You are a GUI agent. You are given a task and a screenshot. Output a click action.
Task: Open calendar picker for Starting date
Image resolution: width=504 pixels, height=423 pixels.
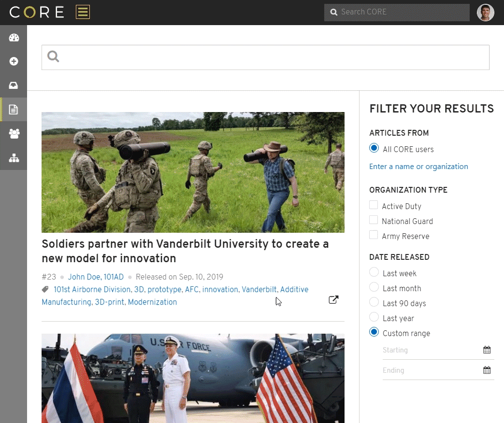[487, 350]
